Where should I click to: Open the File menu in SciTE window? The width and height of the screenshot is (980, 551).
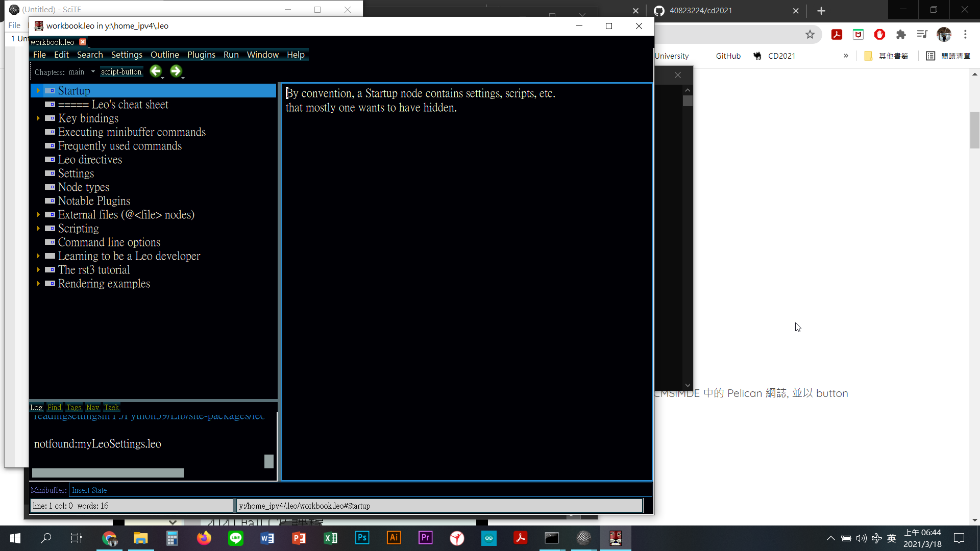click(14, 25)
